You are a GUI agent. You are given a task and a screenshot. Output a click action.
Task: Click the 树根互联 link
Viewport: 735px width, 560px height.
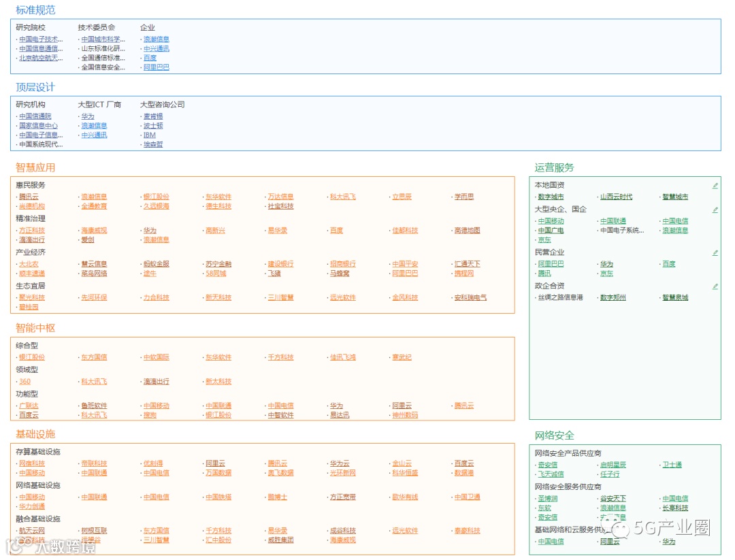pyautogui.click(x=94, y=531)
